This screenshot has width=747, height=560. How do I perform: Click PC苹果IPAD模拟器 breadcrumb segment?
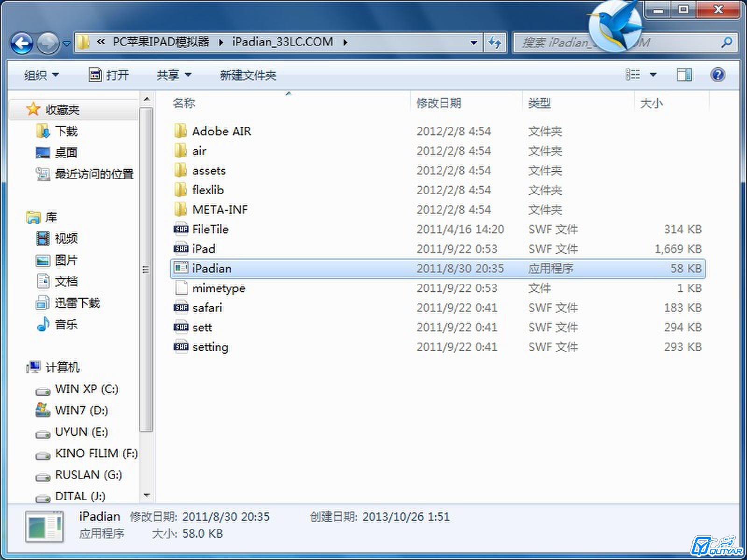pos(161,42)
